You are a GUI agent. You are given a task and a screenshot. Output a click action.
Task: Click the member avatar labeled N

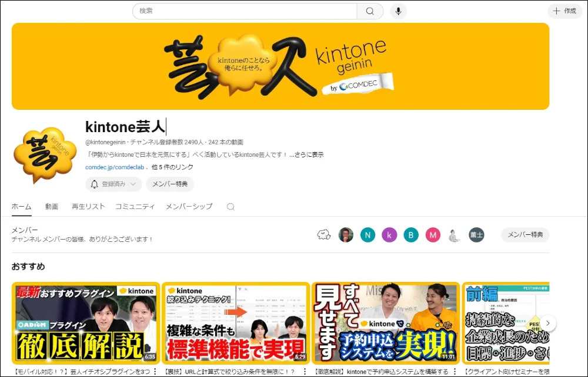(367, 235)
